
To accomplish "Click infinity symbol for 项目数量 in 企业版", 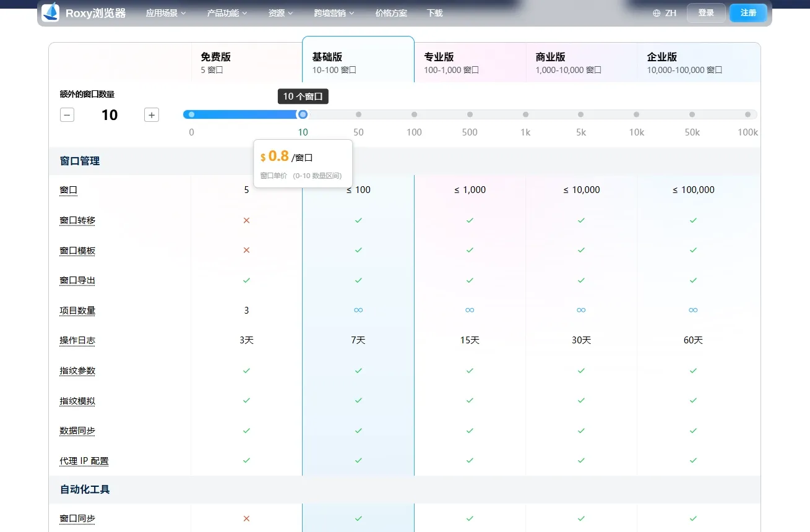I will [693, 310].
